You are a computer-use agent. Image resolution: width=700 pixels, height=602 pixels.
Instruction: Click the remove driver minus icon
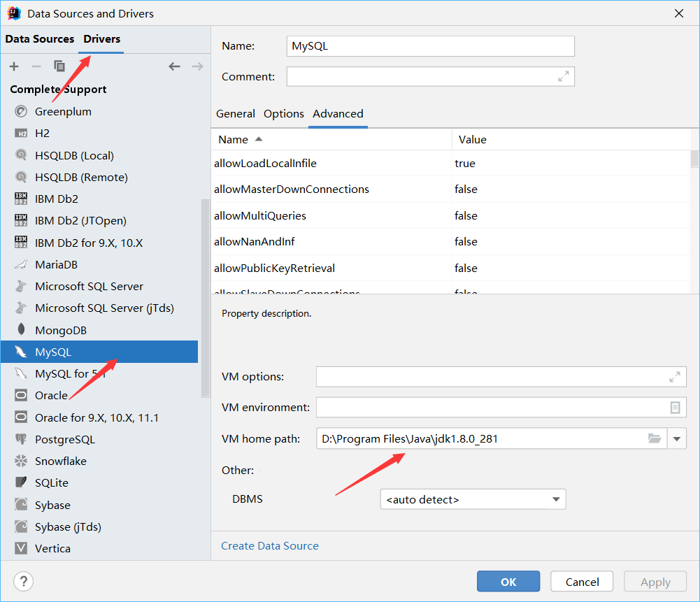click(36, 66)
